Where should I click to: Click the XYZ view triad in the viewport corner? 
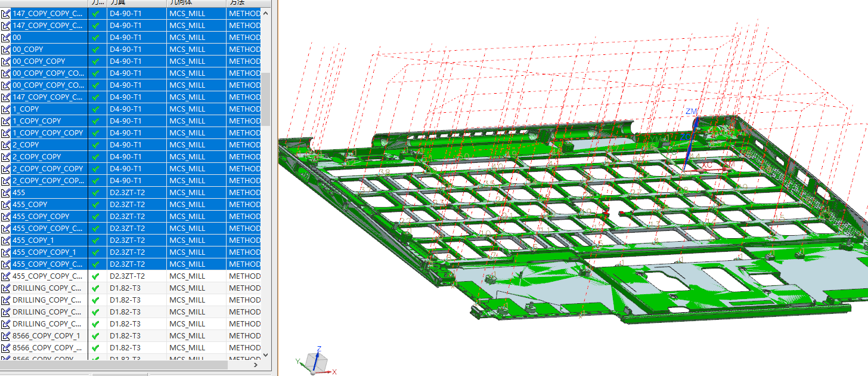pyautogui.click(x=315, y=361)
